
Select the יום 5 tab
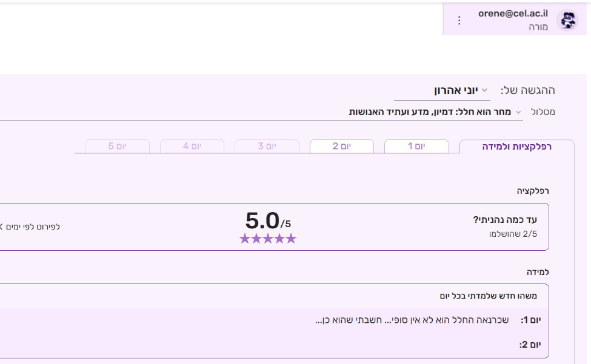point(117,146)
